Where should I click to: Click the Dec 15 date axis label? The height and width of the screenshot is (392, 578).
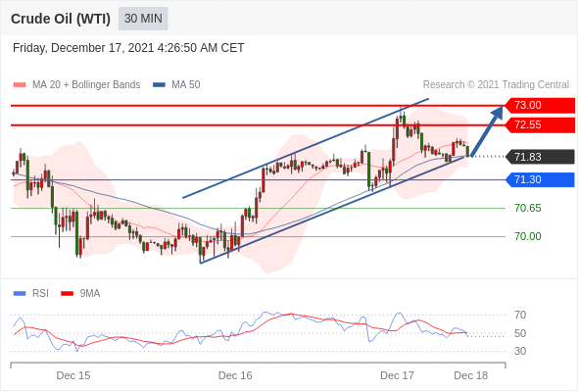pyautogui.click(x=73, y=375)
